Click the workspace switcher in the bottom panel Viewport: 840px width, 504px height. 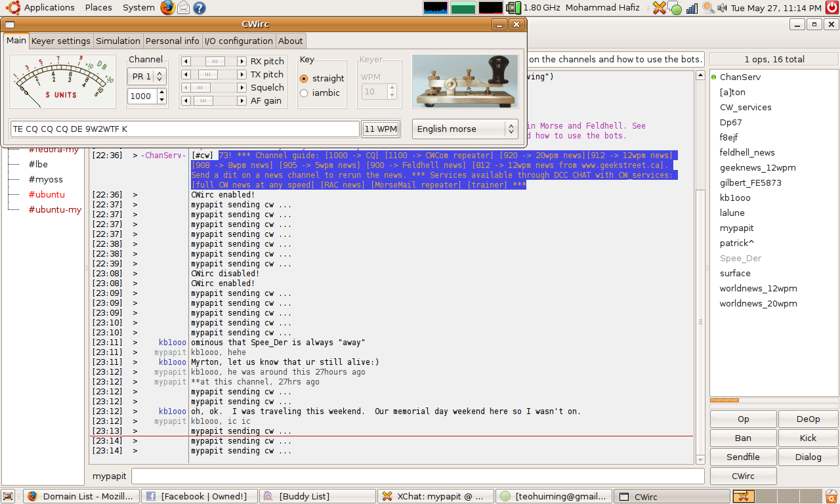pos(777,497)
